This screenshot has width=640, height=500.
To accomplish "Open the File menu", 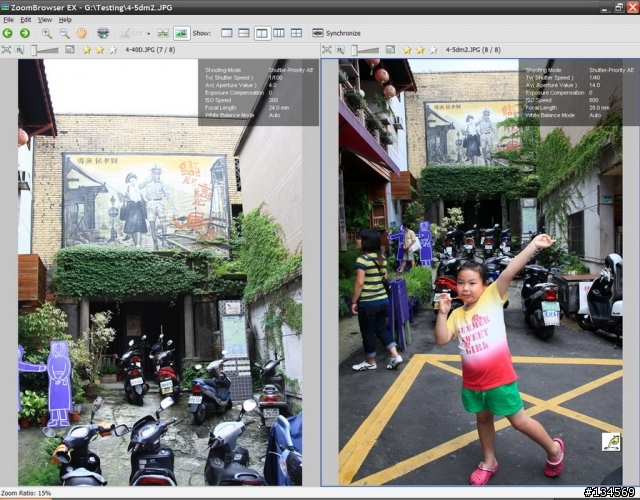I will (x=8, y=20).
